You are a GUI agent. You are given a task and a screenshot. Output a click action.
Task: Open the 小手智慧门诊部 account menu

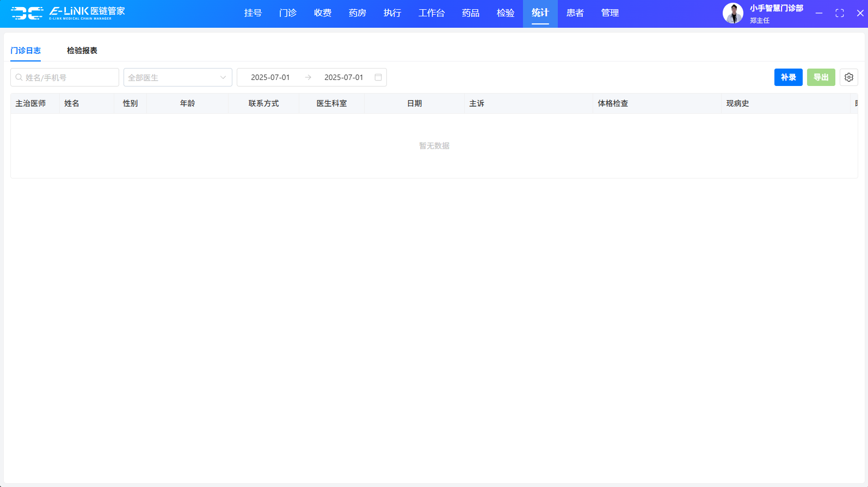[776, 8]
